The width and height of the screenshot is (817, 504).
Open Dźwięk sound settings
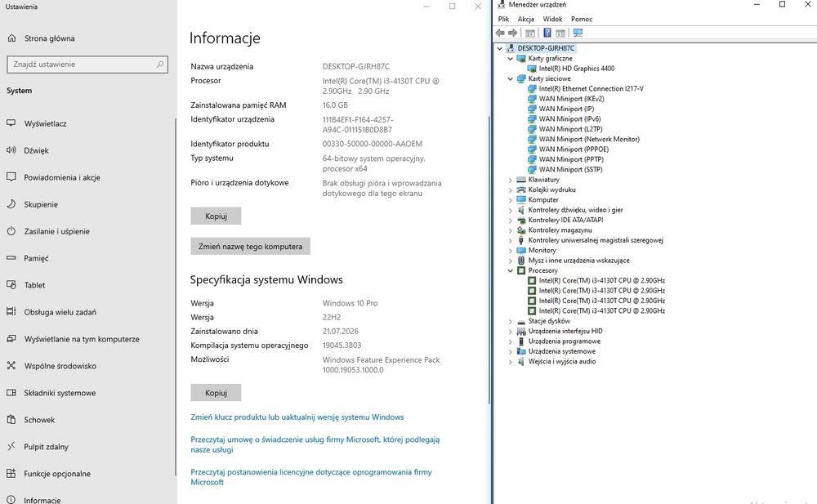tap(37, 150)
